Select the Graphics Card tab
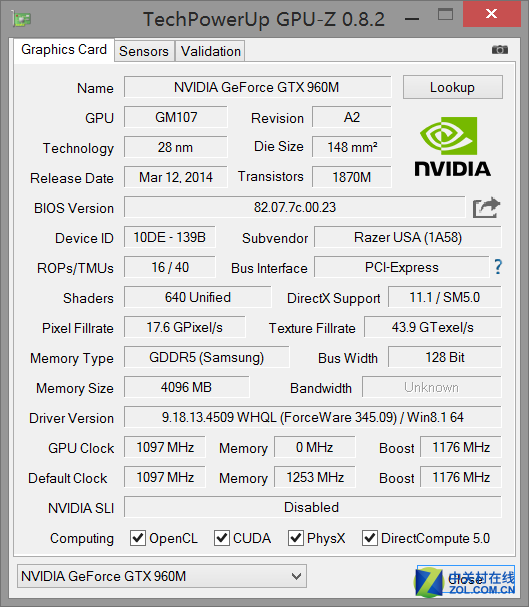This screenshot has height=607, width=529. coord(64,50)
